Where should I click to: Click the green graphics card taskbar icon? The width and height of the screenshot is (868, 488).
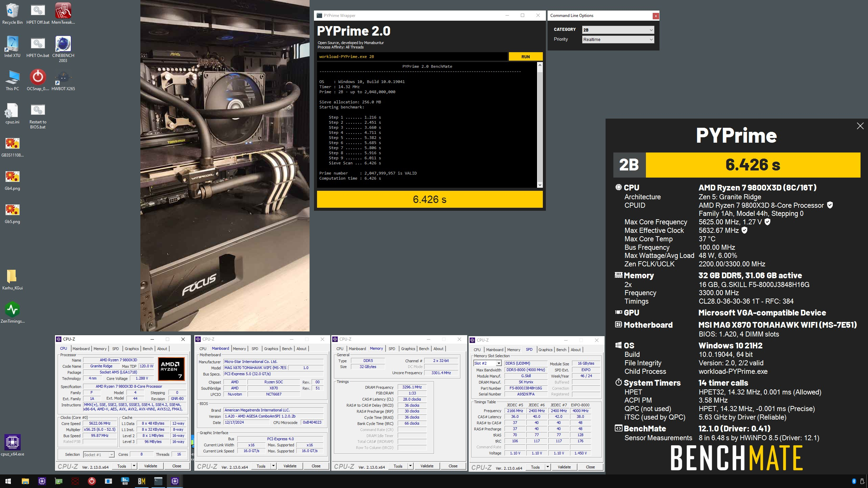[58, 481]
